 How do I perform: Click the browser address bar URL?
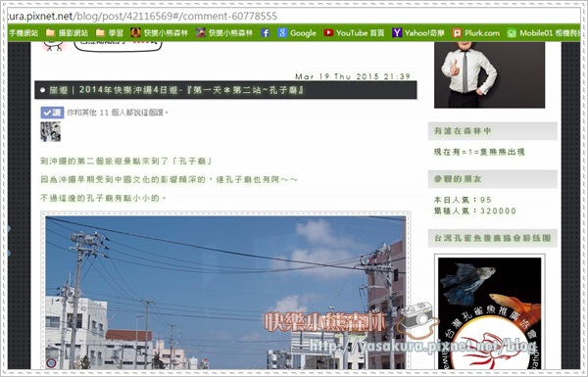142,16
